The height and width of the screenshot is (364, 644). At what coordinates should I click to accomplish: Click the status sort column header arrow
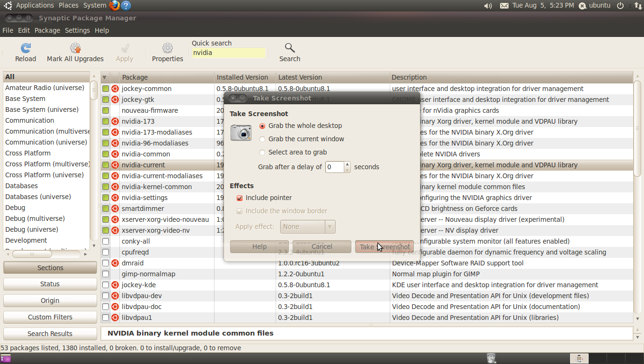pos(105,77)
